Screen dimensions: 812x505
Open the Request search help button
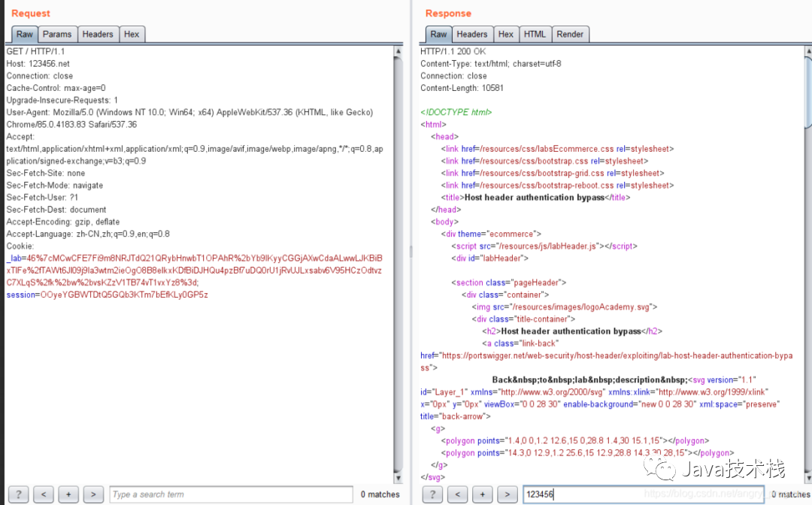click(19, 494)
